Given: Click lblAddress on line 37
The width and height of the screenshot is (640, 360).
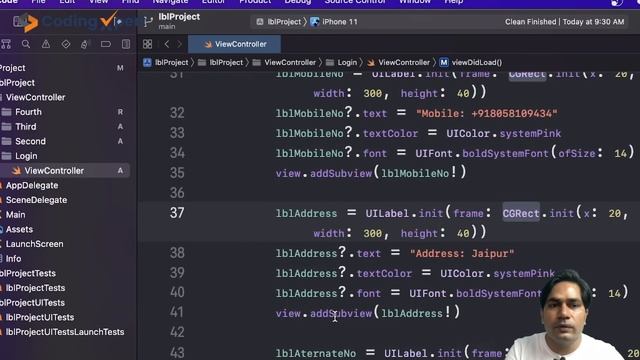Looking at the screenshot, I should [x=307, y=213].
